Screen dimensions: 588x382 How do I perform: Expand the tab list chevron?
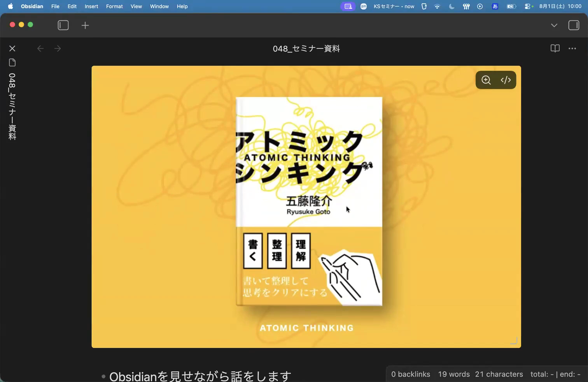(554, 25)
